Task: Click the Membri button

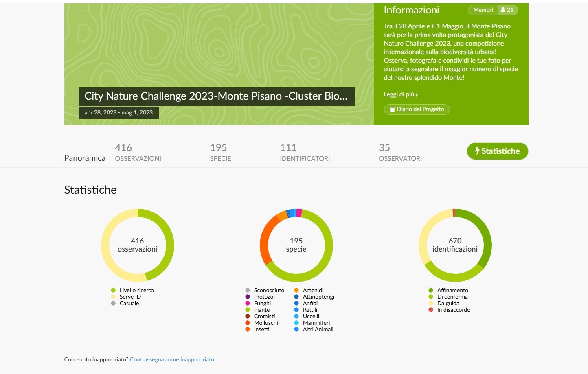Action: pyautogui.click(x=483, y=10)
